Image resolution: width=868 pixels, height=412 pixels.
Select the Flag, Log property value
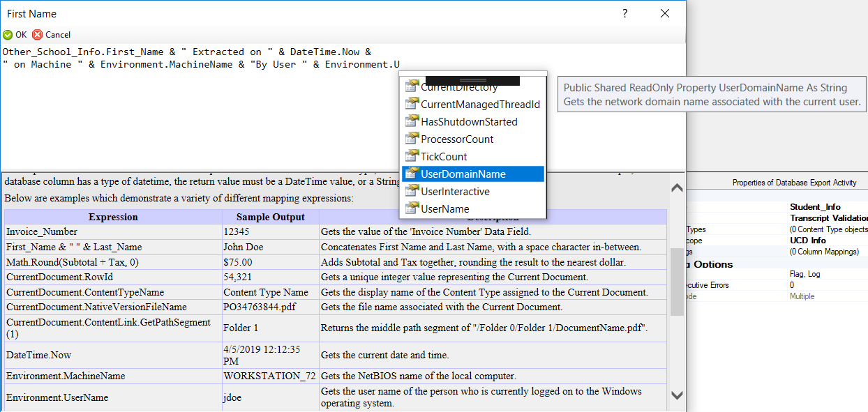806,274
